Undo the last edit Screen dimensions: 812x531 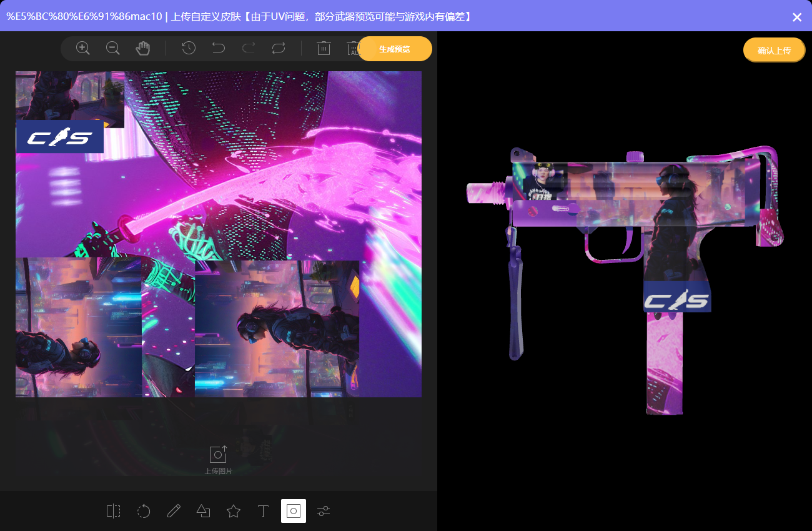[219, 48]
